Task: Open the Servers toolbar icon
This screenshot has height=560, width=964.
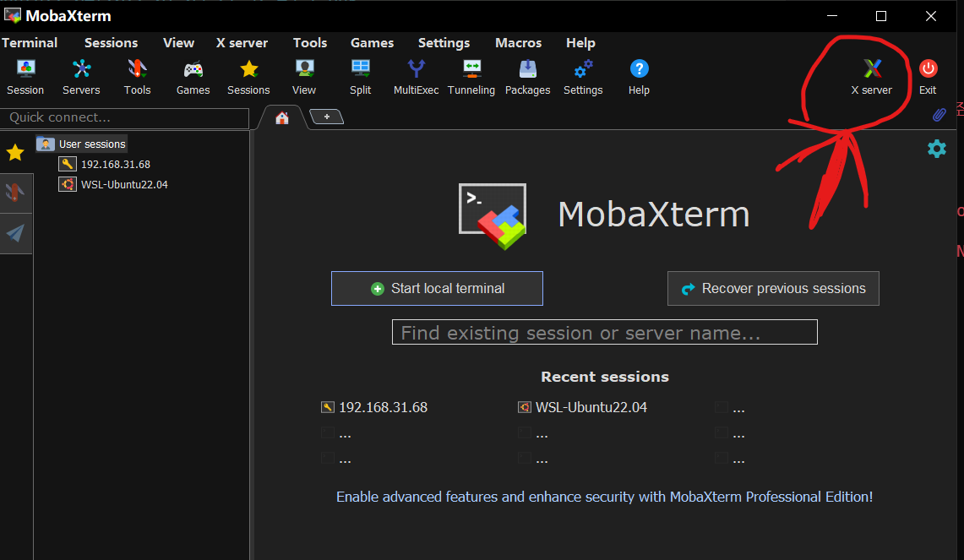Action: click(81, 78)
